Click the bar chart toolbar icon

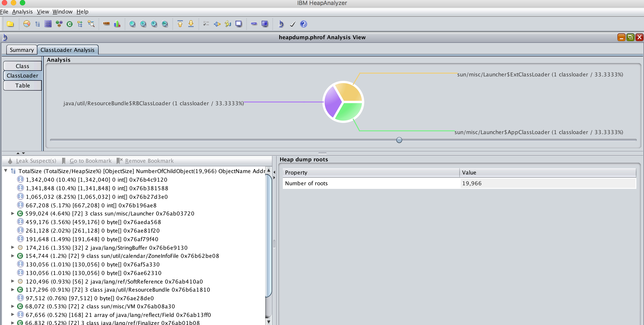pyautogui.click(x=117, y=24)
